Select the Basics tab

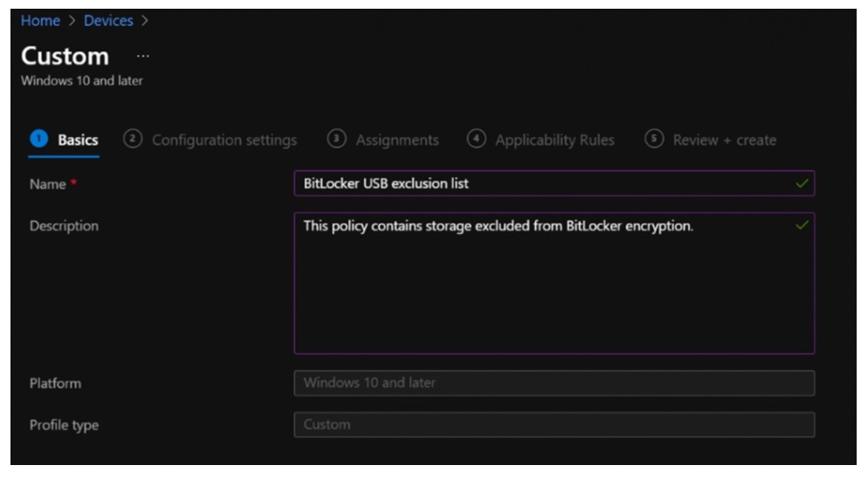point(78,140)
